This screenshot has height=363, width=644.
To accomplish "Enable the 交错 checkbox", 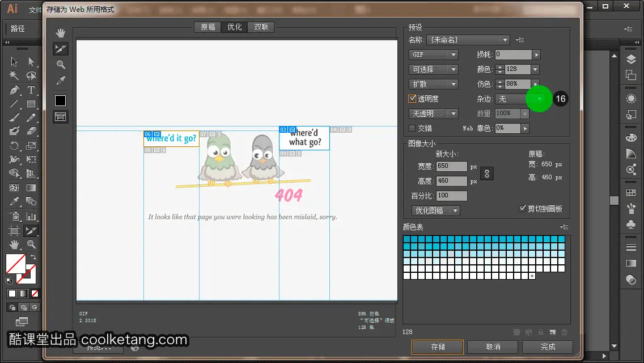I will point(412,128).
